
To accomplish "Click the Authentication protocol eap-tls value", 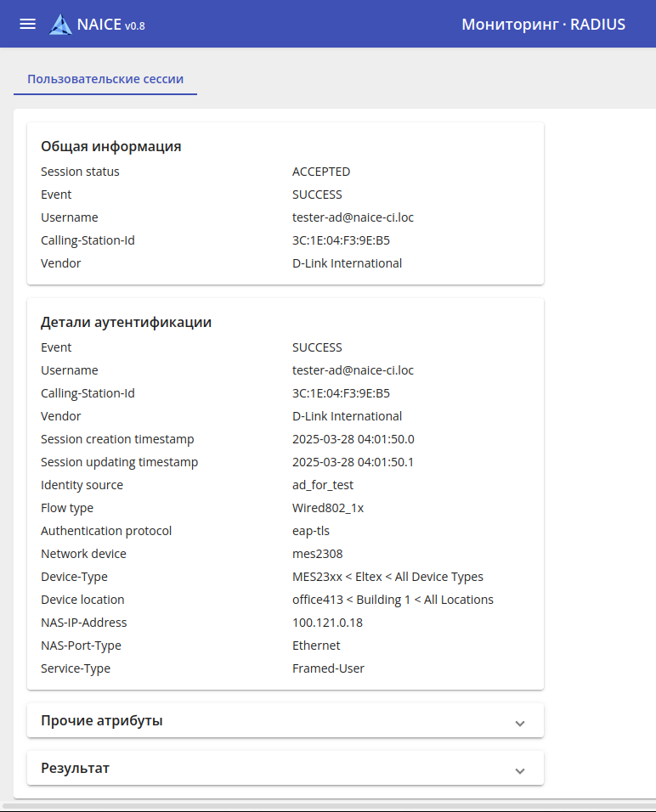I will (x=311, y=531).
